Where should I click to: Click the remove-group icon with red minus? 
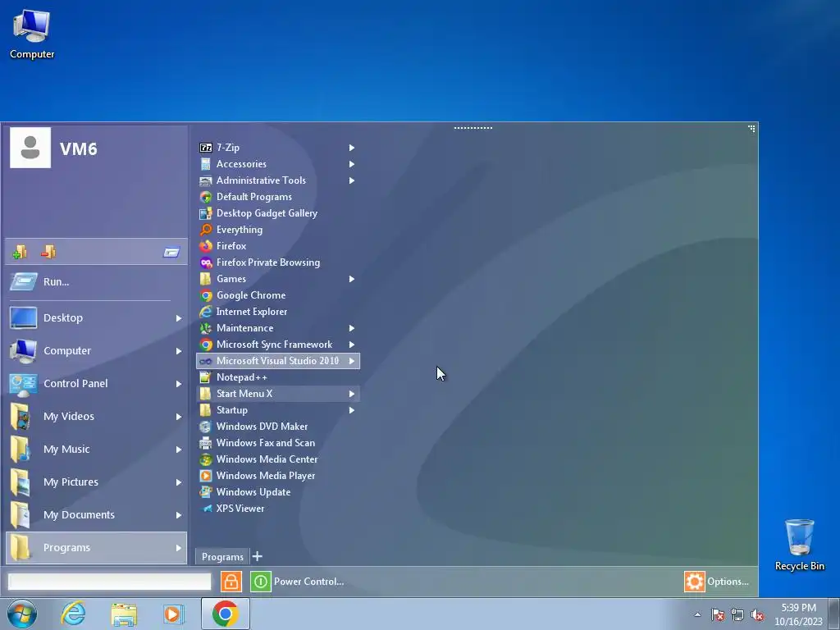48,251
